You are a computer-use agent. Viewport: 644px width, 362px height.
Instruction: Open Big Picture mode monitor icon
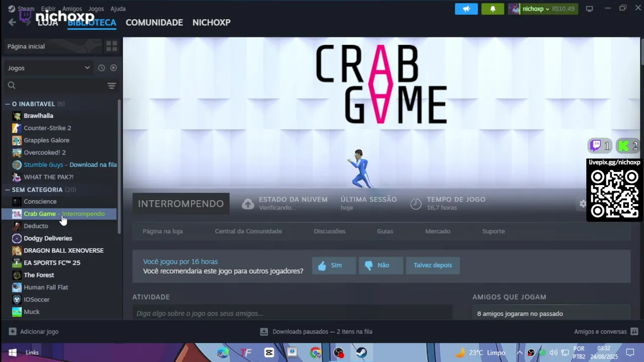(590, 9)
